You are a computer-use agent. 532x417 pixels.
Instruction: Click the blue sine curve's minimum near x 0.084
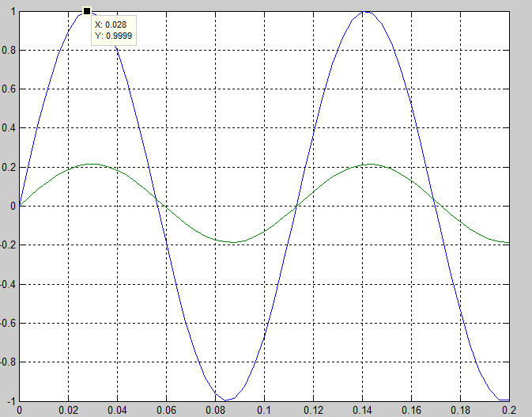click(x=225, y=400)
